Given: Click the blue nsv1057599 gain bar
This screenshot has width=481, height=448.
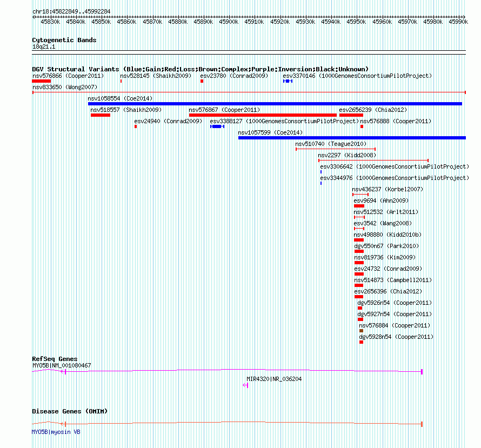Looking at the screenshot, I should pos(352,138).
